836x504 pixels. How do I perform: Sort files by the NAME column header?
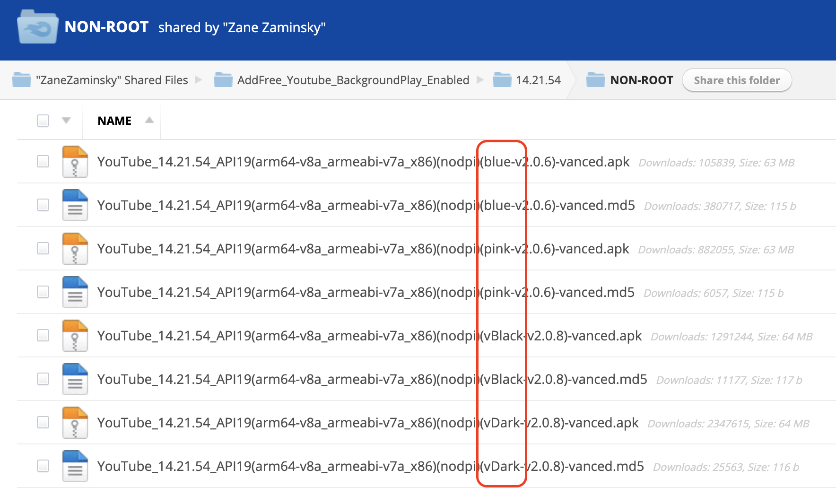(114, 121)
